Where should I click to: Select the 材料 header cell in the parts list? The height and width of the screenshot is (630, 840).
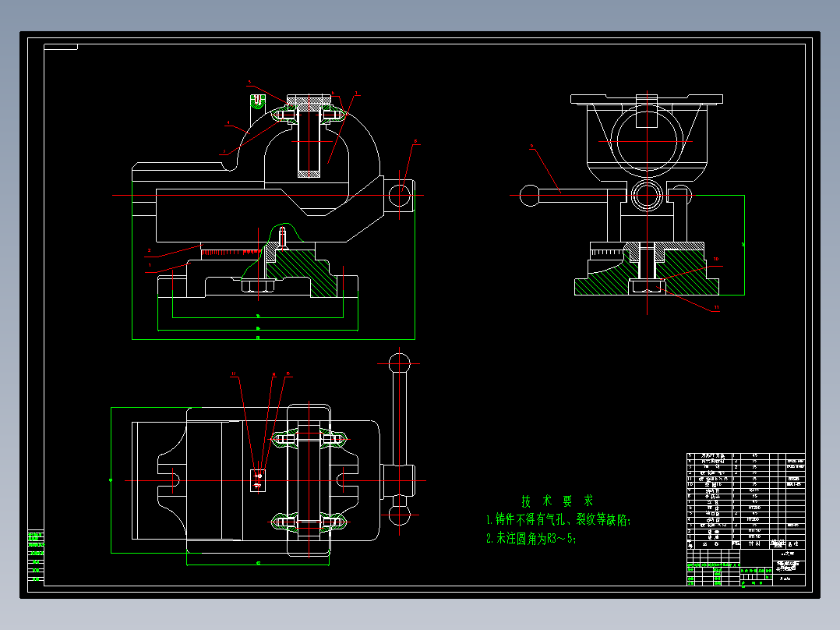point(754,543)
